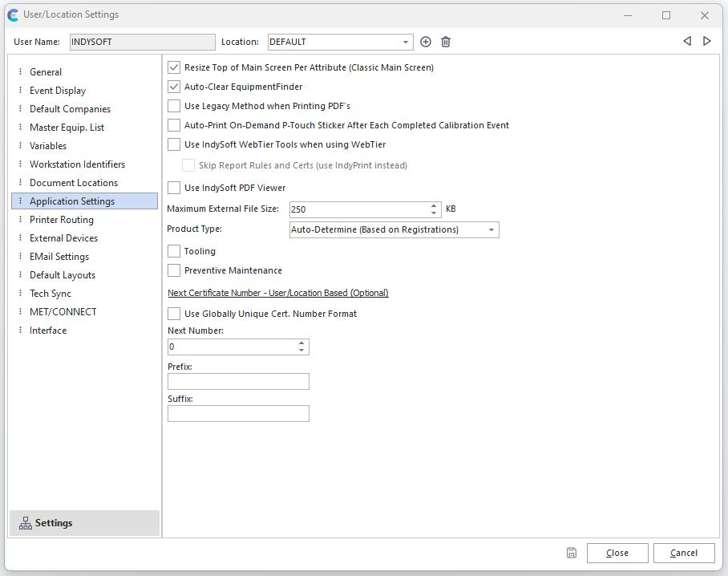Click the Settings panel header

pos(84,523)
